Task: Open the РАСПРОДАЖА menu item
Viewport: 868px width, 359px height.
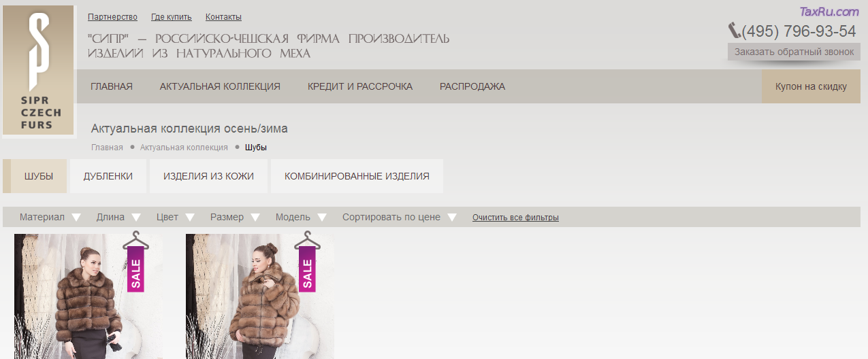Action: 472,86
